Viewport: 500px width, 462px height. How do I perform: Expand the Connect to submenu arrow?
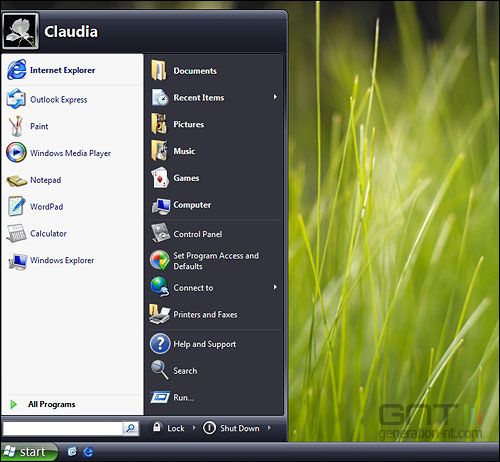[x=275, y=287]
